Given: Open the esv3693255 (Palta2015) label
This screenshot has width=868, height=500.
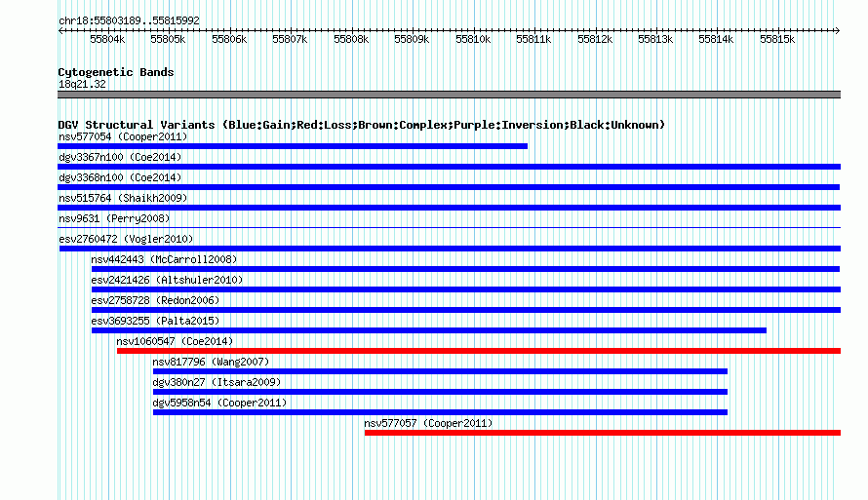Looking at the screenshot, I should pyautogui.click(x=155, y=321).
